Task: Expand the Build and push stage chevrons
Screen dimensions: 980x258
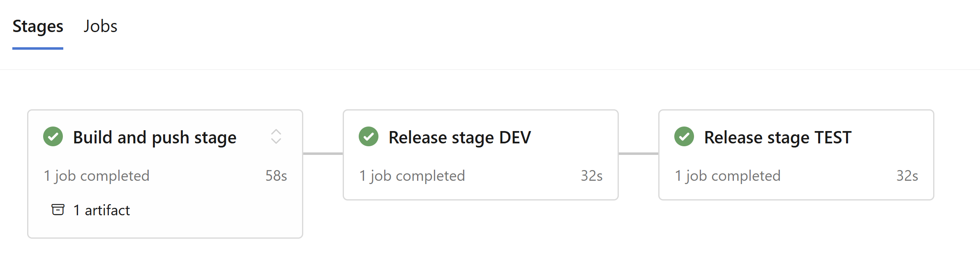Action: [x=276, y=137]
